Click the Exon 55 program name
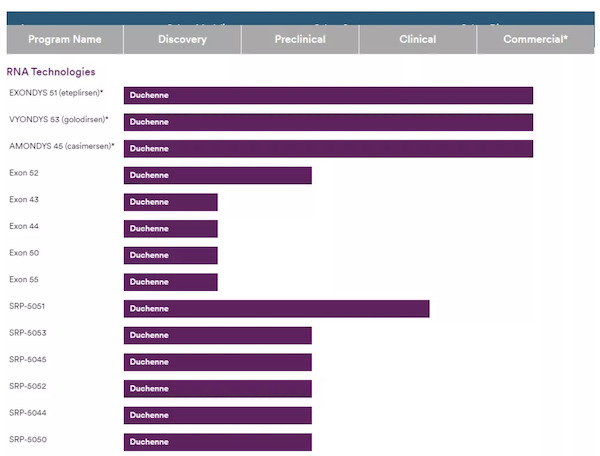 point(24,280)
